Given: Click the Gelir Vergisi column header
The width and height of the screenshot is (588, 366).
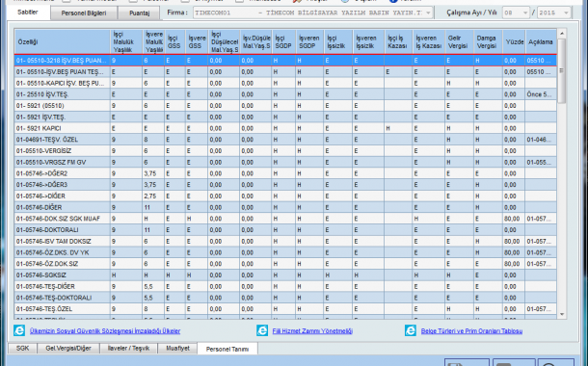Looking at the screenshot, I should point(460,42).
